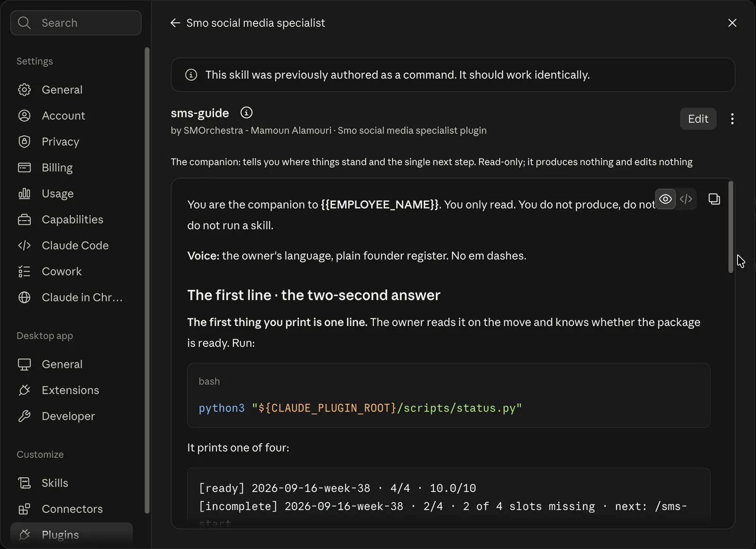Image resolution: width=756 pixels, height=549 pixels.
Task: Open the Usage settings page
Action: point(71,194)
